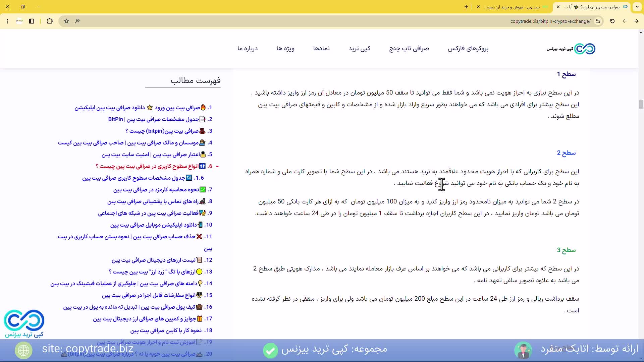The width and height of the screenshot is (644, 362).
Task: Open the link صرافی بیت پین(bitpin) چیست
Action: 164,131
